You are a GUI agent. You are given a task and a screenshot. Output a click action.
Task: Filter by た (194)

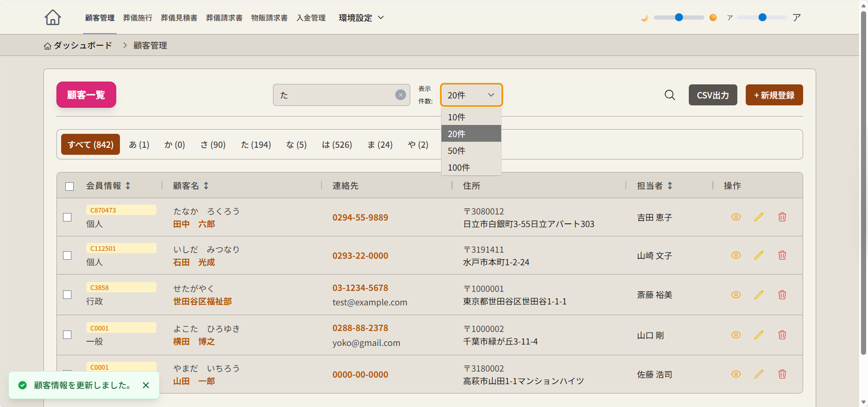coord(256,145)
